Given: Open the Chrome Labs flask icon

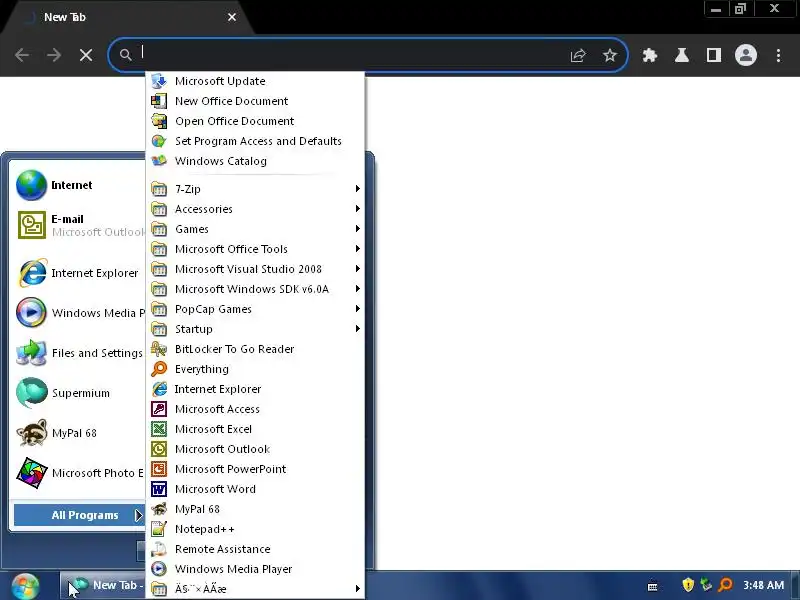Looking at the screenshot, I should pos(682,55).
